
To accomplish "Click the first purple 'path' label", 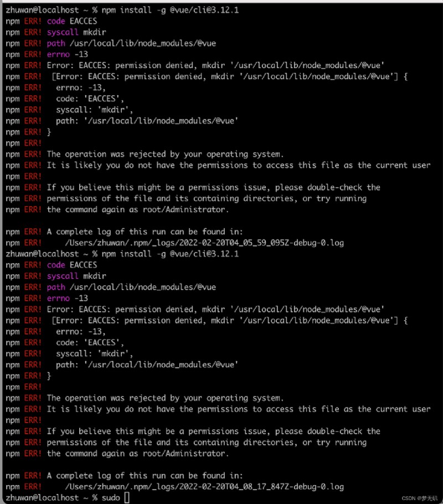I will [x=56, y=43].
